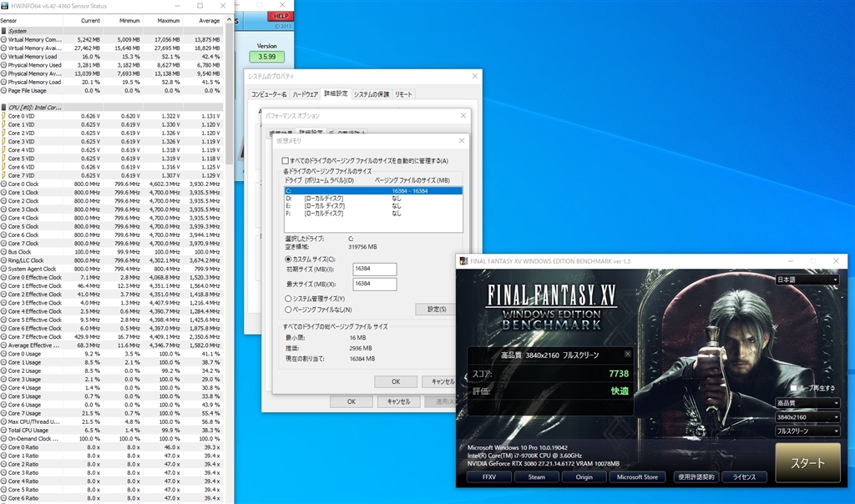Open the 日本語 language dropdown

coord(807,280)
